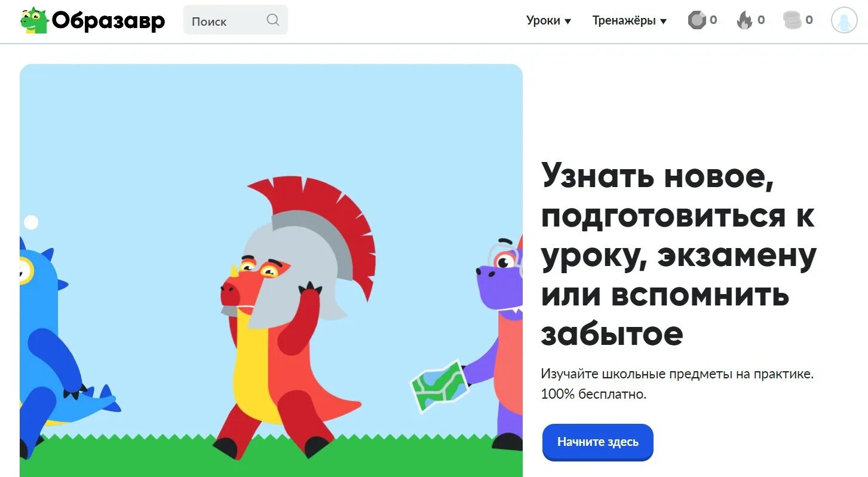868x477 pixels.
Task: Click the green map in dinosaur's hand
Action: coord(440,386)
